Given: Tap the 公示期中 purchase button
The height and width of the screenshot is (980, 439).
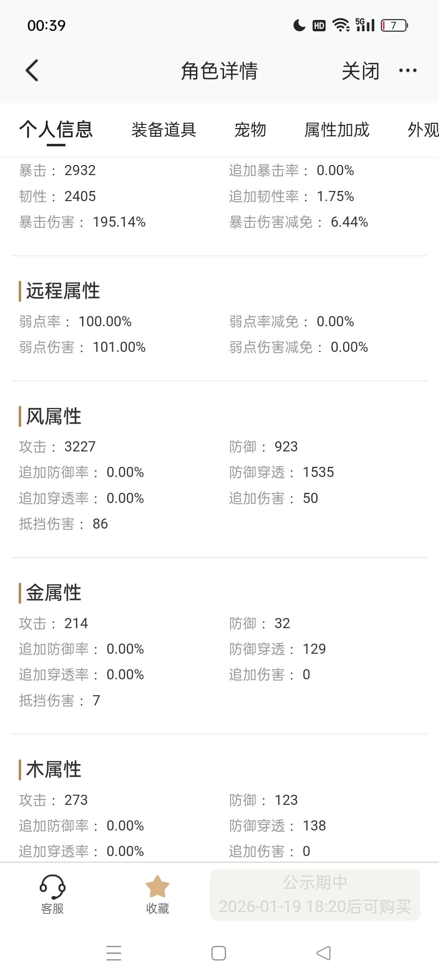Looking at the screenshot, I should point(315,894).
